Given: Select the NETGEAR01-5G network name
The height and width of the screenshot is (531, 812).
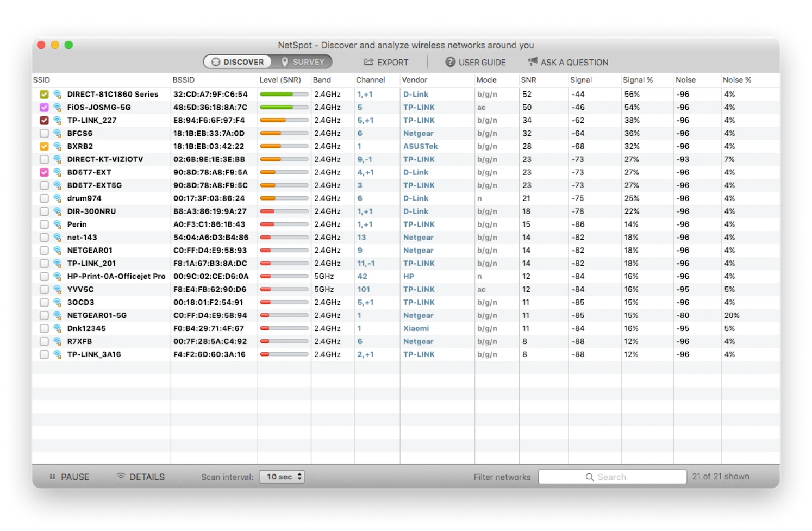Looking at the screenshot, I should (x=97, y=316).
